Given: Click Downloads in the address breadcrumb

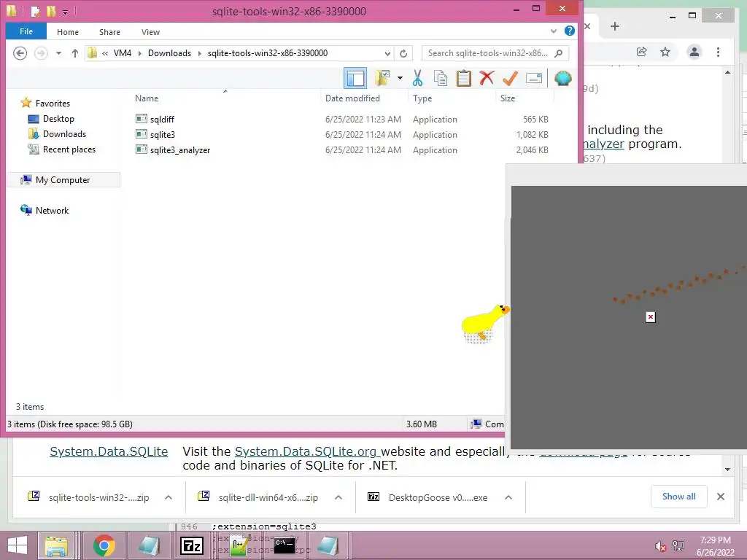Looking at the screenshot, I should 169,52.
